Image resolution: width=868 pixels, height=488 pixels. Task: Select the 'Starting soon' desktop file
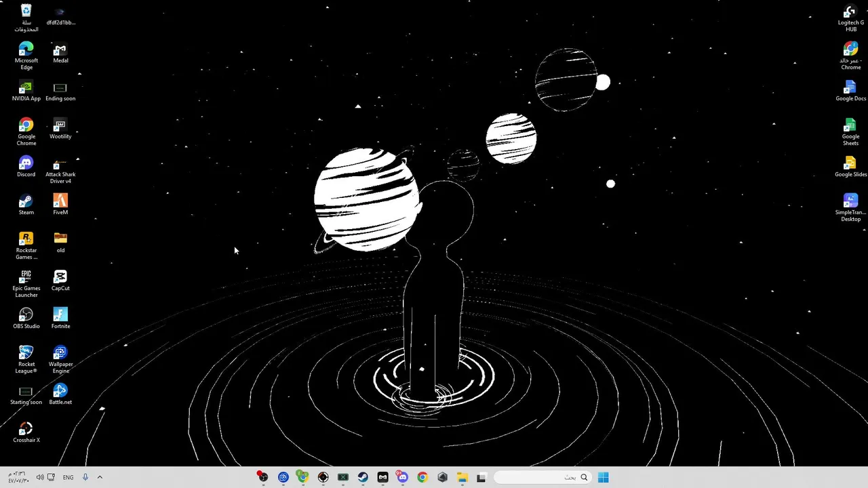click(26, 395)
